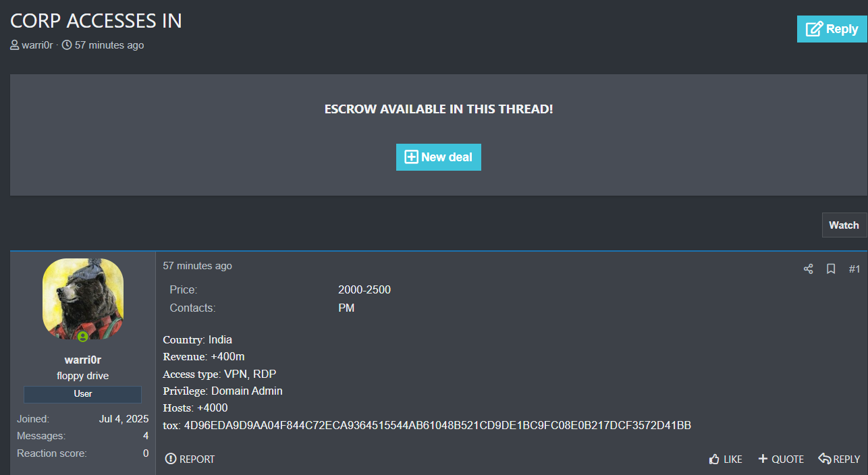
Task: Open the warri0r author link under the thread title
Action: (37, 45)
